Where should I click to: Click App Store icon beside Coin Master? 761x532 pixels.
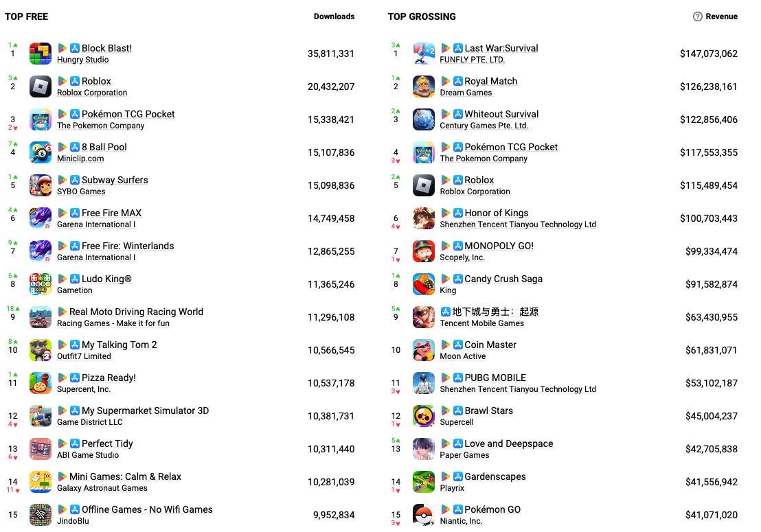tap(458, 345)
